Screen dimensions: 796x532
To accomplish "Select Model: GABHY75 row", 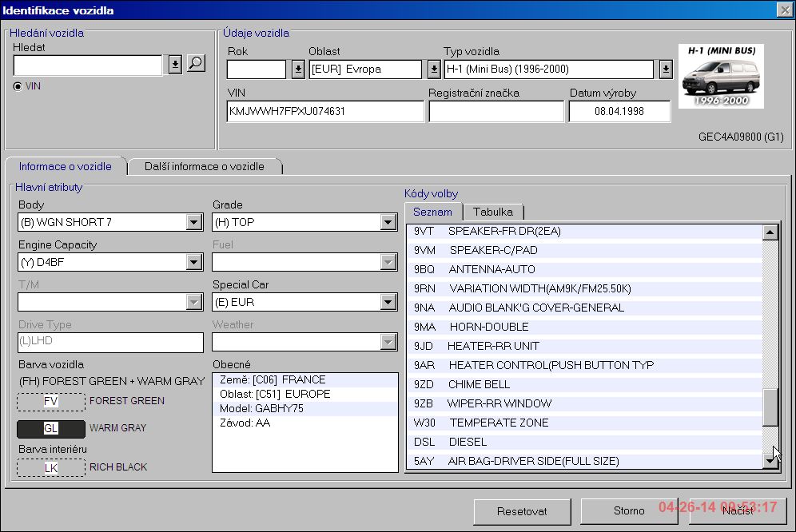I will click(x=305, y=409).
